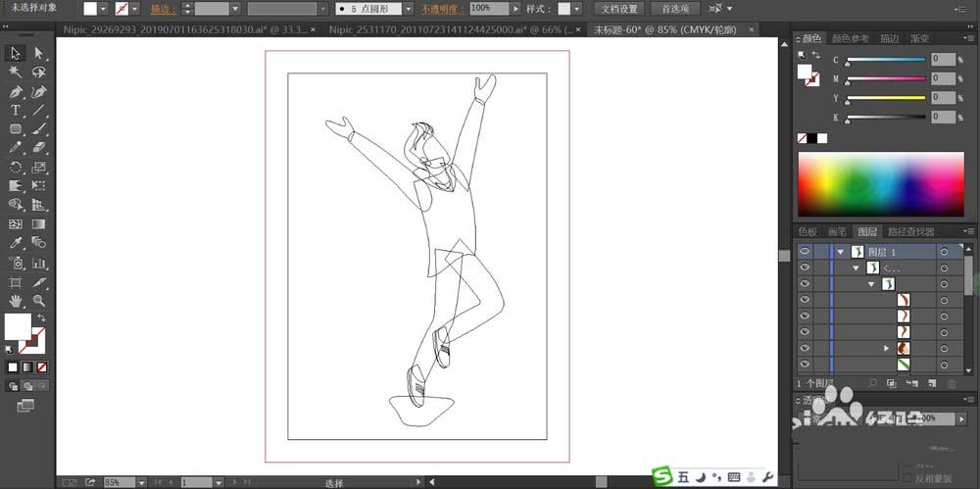Click the 不透明度 opacity link

443,10
